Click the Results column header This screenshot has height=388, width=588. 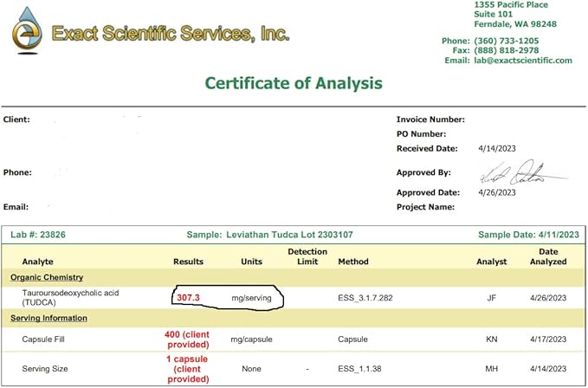188,261
